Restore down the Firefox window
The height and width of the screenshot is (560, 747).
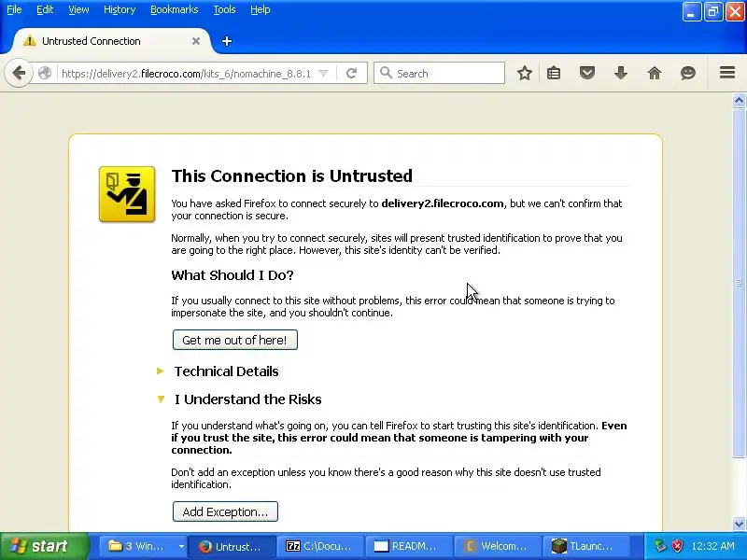coord(713,12)
